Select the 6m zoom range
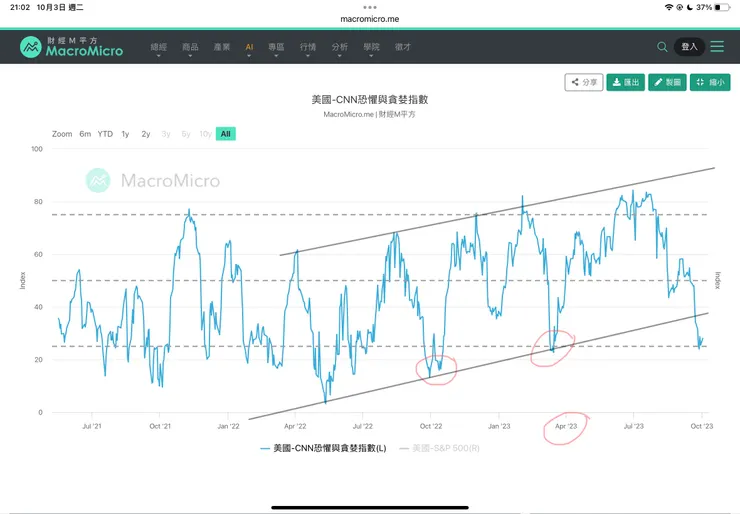This screenshot has width=740, height=514. point(85,134)
